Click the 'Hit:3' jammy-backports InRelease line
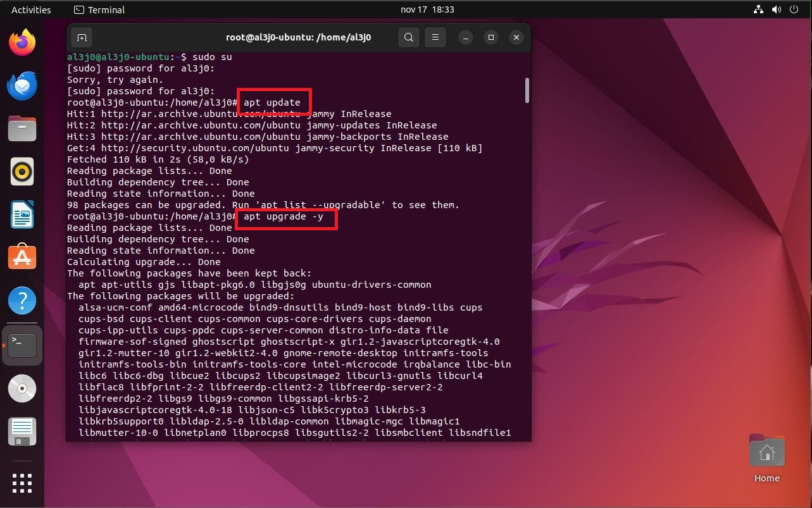812x508 pixels. tap(258, 137)
